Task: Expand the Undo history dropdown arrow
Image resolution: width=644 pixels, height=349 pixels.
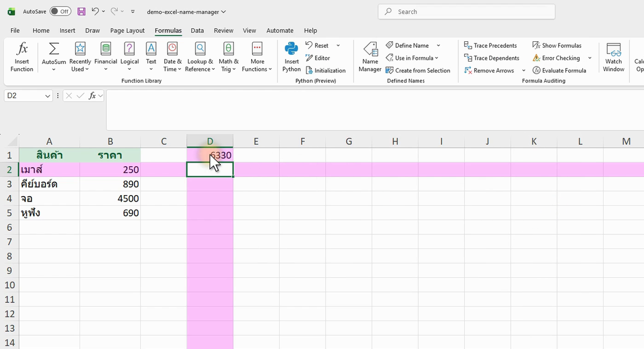Action: pyautogui.click(x=104, y=11)
